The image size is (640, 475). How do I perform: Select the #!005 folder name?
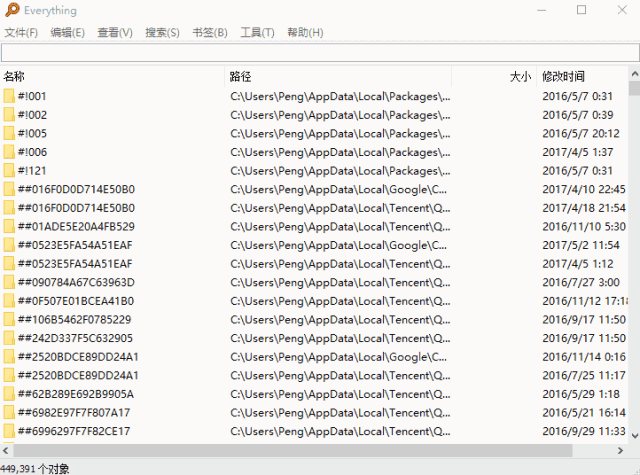pos(32,133)
